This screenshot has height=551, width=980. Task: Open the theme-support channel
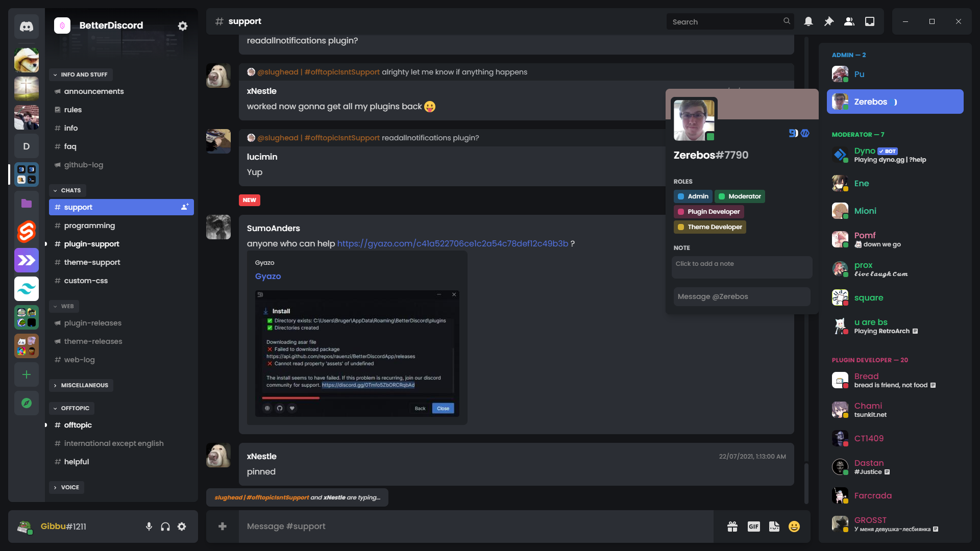[x=121, y=262]
